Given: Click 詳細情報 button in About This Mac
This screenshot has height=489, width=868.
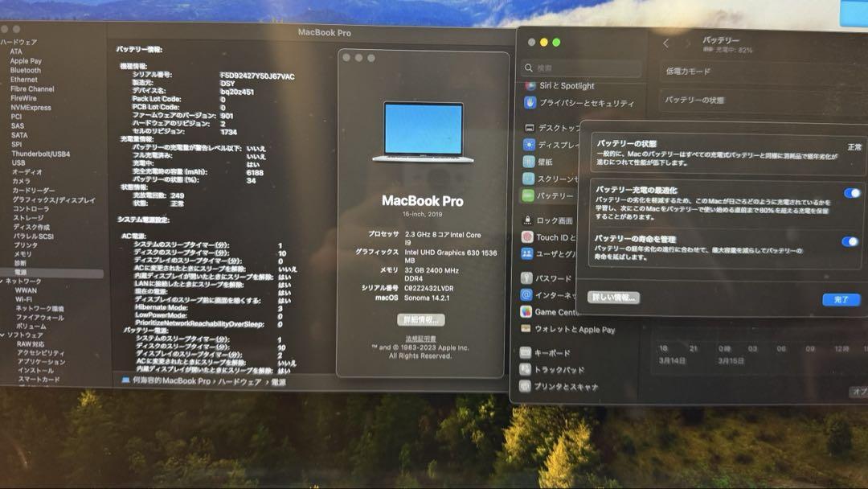Looking at the screenshot, I should pyautogui.click(x=420, y=320).
